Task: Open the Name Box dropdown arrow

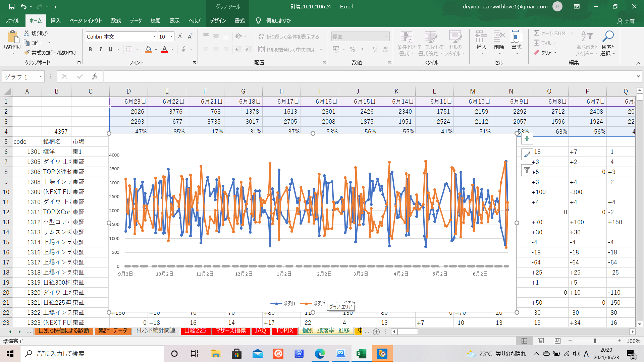Action: [41, 77]
